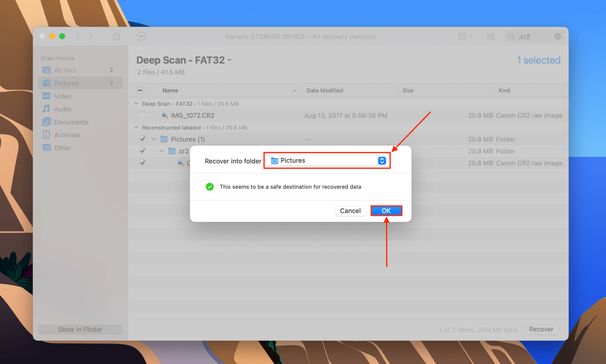Open the view mode toolbar dropdown
This screenshot has width=606, height=364.
(x=466, y=37)
